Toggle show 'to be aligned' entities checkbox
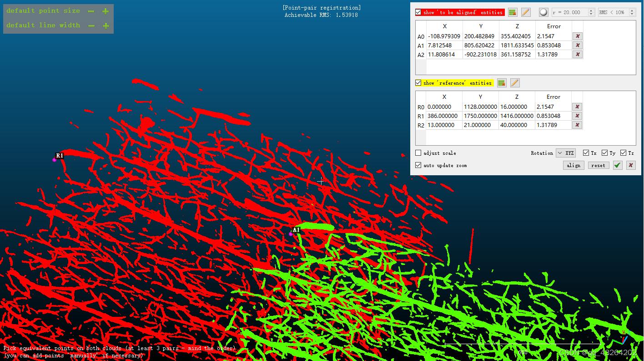 [418, 12]
